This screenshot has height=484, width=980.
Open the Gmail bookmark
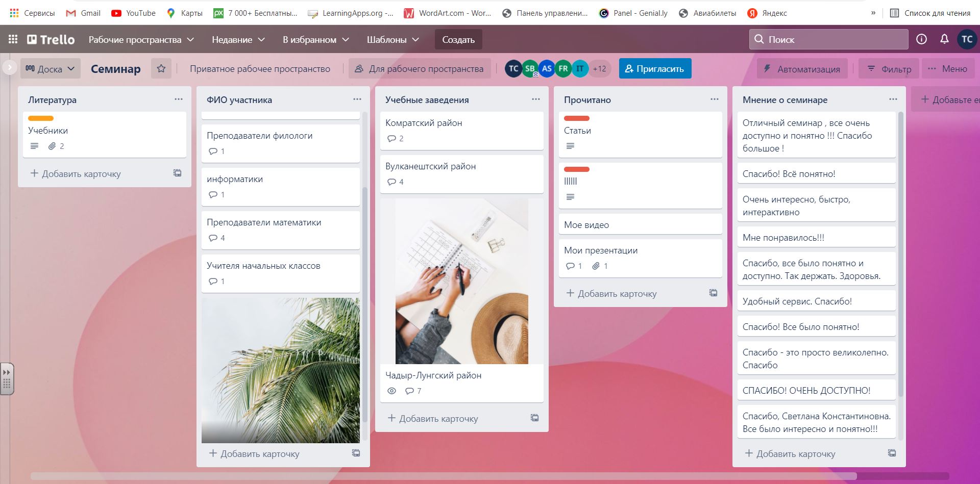point(83,13)
